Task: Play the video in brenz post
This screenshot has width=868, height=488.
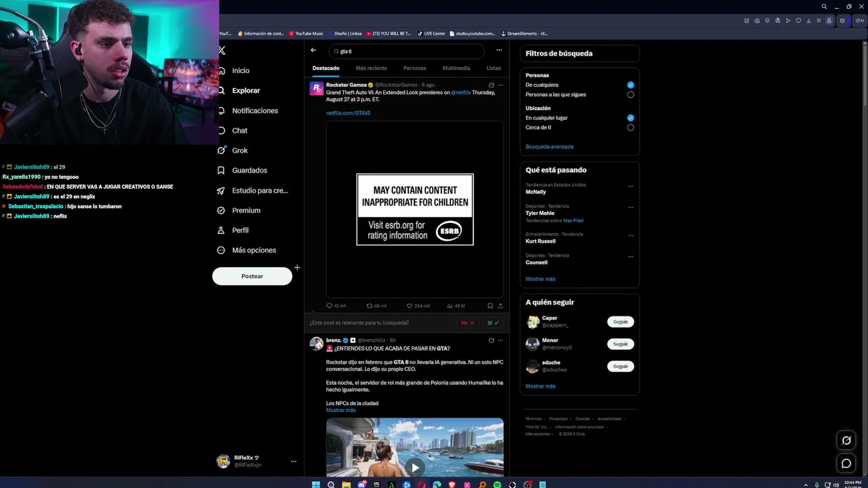Action: 415,466
